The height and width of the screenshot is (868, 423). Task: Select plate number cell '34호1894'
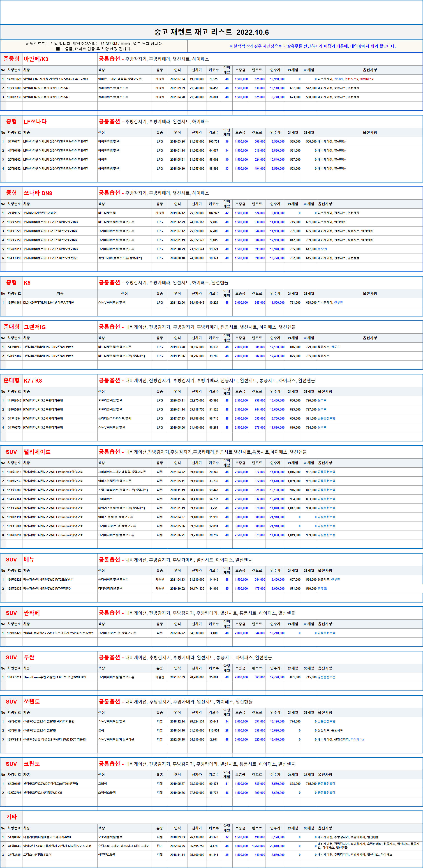point(14,418)
